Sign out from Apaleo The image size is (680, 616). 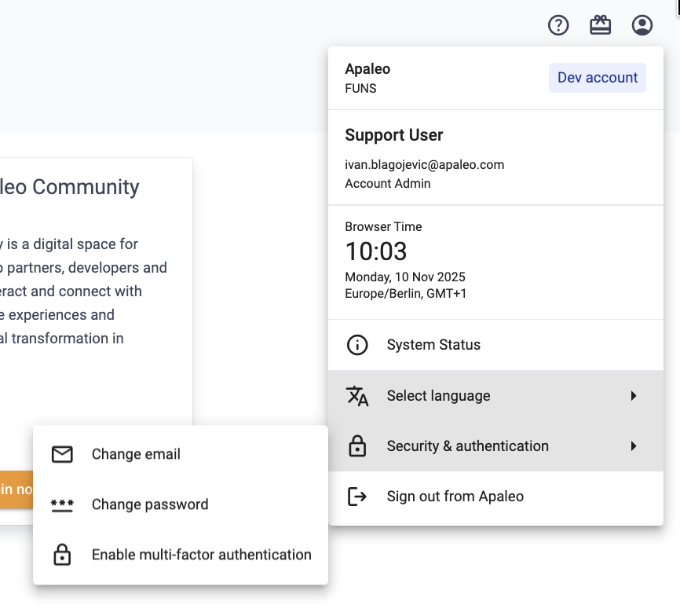pyautogui.click(x=495, y=497)
